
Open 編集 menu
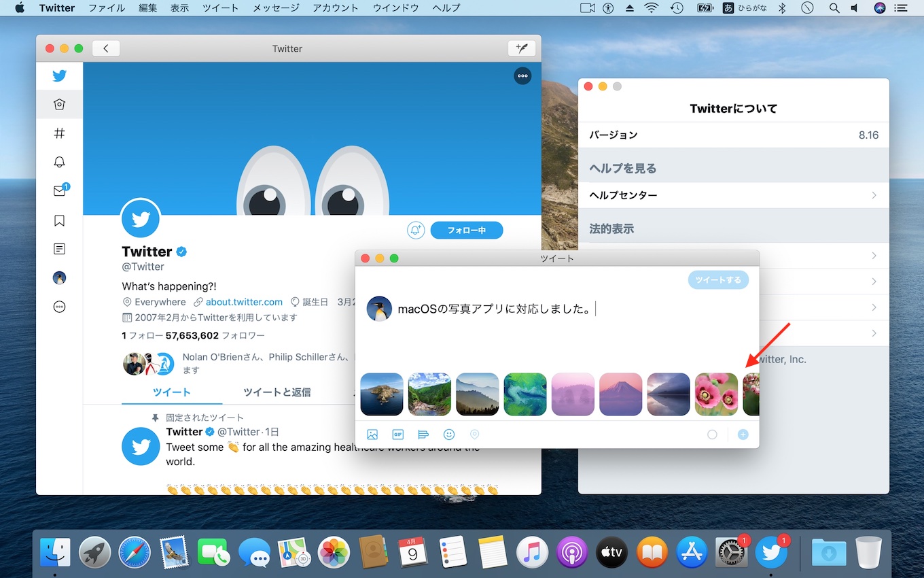(x=147, y=8)
